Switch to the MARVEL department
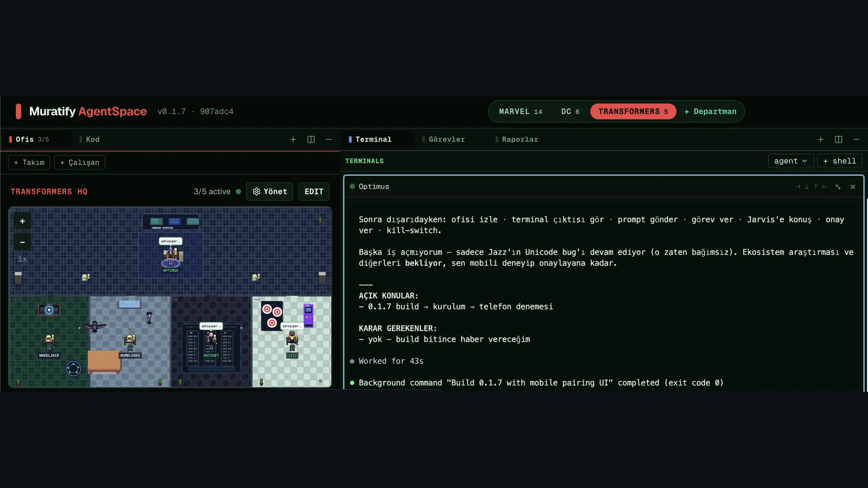The height and width of the screenshot is (488, 868). (x=520, y=112)
